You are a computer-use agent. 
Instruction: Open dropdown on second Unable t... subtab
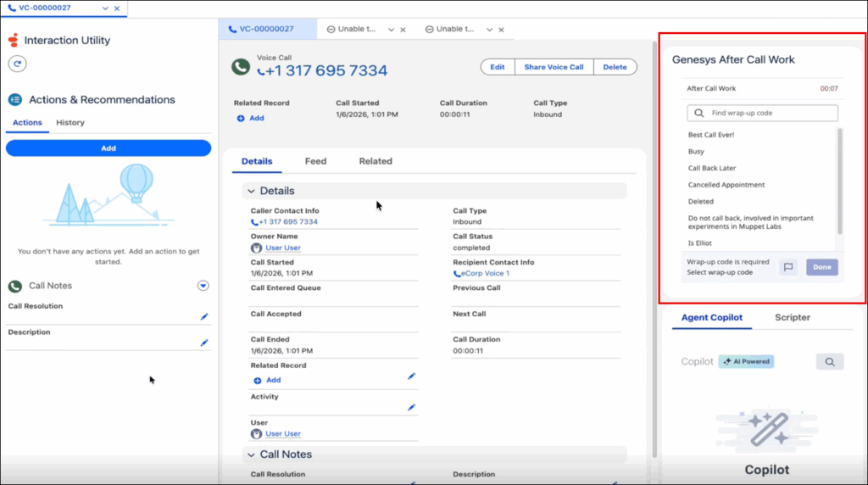[x=489, y=30]
